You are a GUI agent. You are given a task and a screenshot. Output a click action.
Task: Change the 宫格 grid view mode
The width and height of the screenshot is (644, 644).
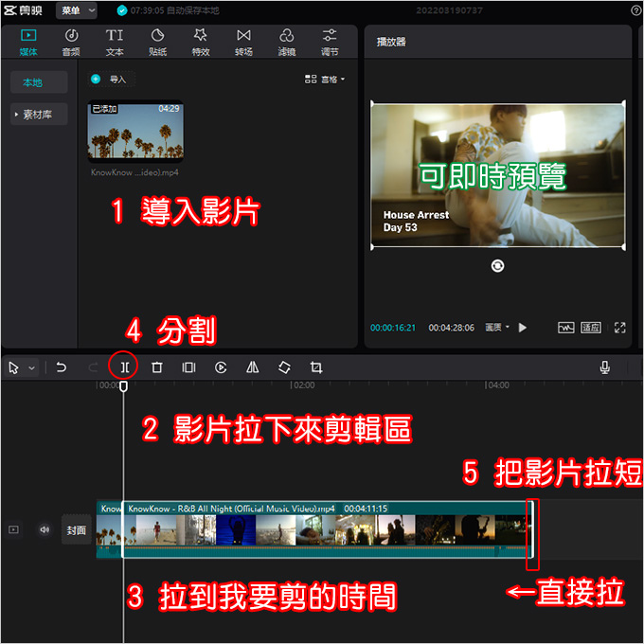[x=325, y=80]
